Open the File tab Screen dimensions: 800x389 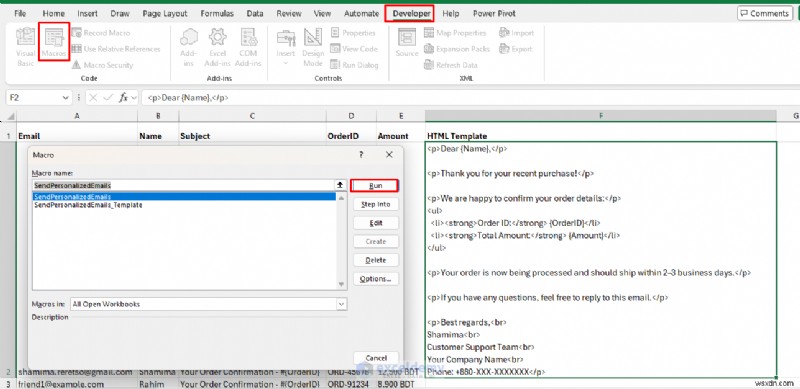pyautogui.click(x=20, y=13)
